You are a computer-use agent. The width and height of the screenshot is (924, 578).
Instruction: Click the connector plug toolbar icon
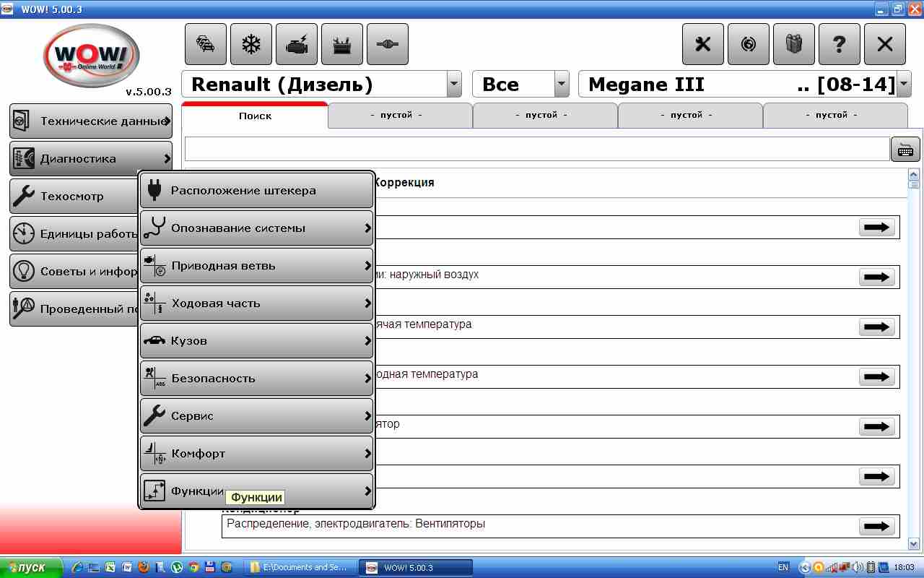click(x=388, y=45)
